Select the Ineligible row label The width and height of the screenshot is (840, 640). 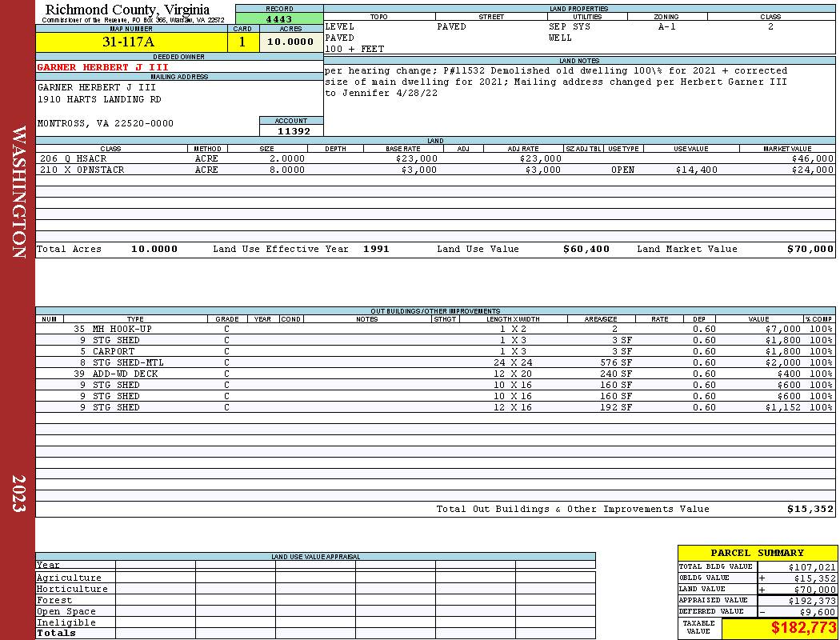66,623
